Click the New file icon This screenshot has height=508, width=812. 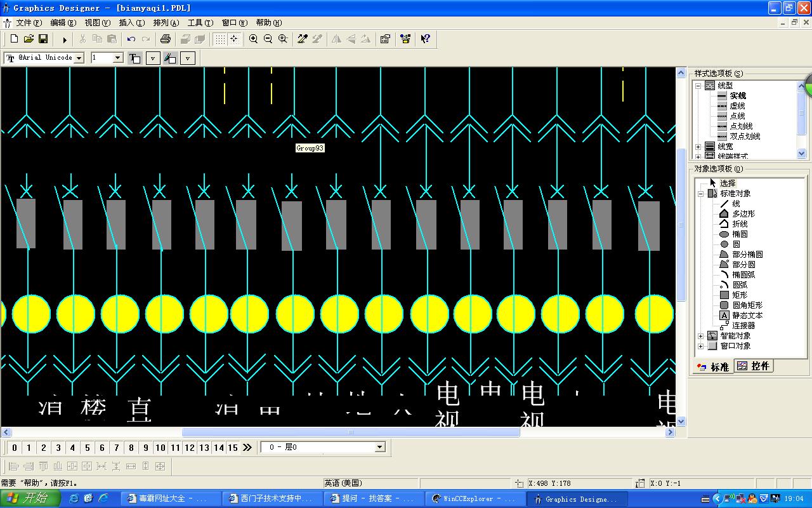pos(15,39)
